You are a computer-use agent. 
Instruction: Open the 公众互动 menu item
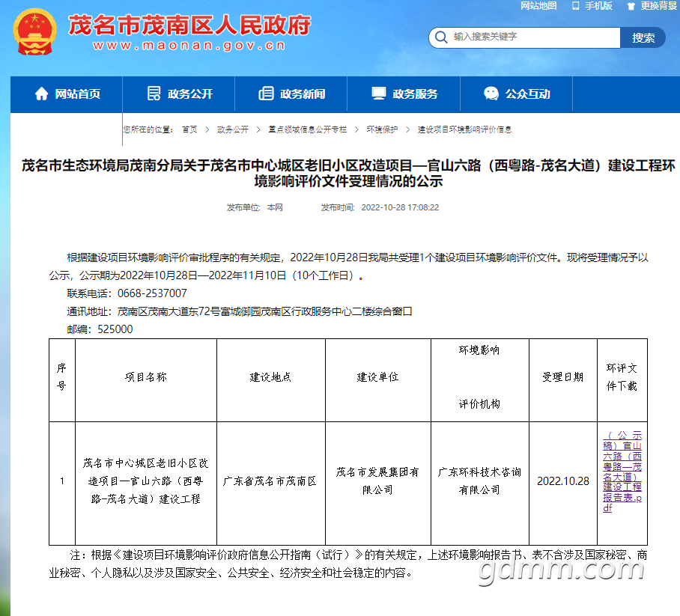pos(516,94)
